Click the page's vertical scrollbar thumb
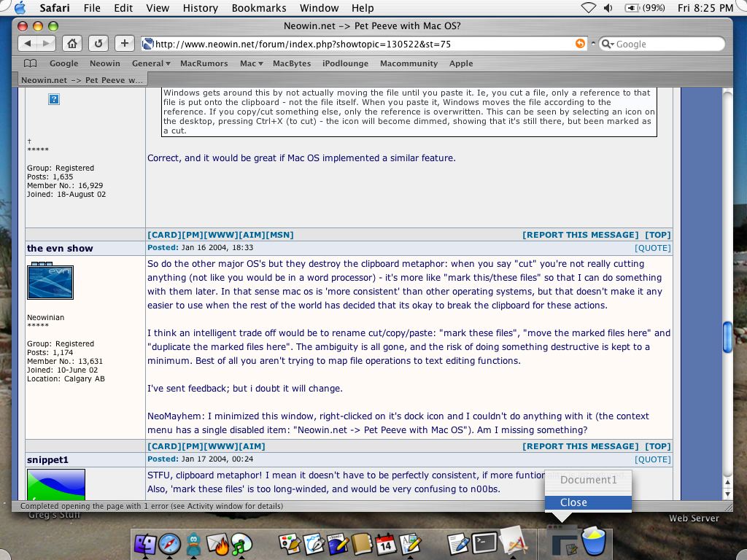Viewport: 747px width, 560px height. (727, 337)
